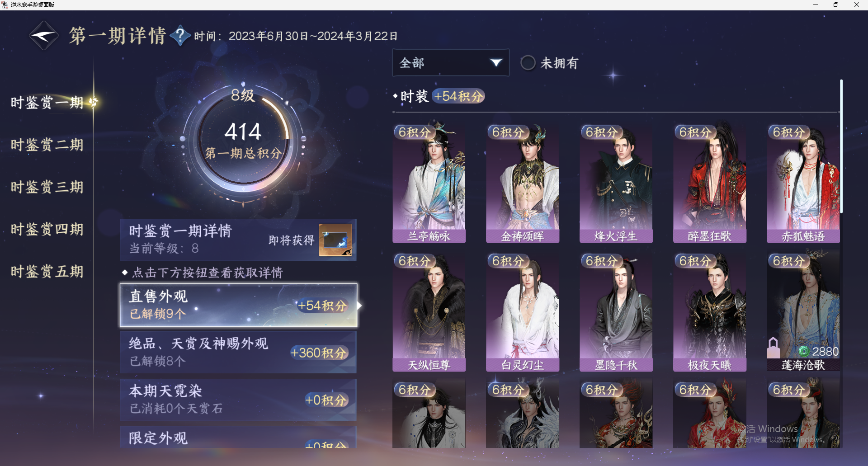Image resolution: width=868 pixels, height=466 pixels.
Task: Select the 兰亭觞咏 outfit card
Action: click(x=429, y=183)
